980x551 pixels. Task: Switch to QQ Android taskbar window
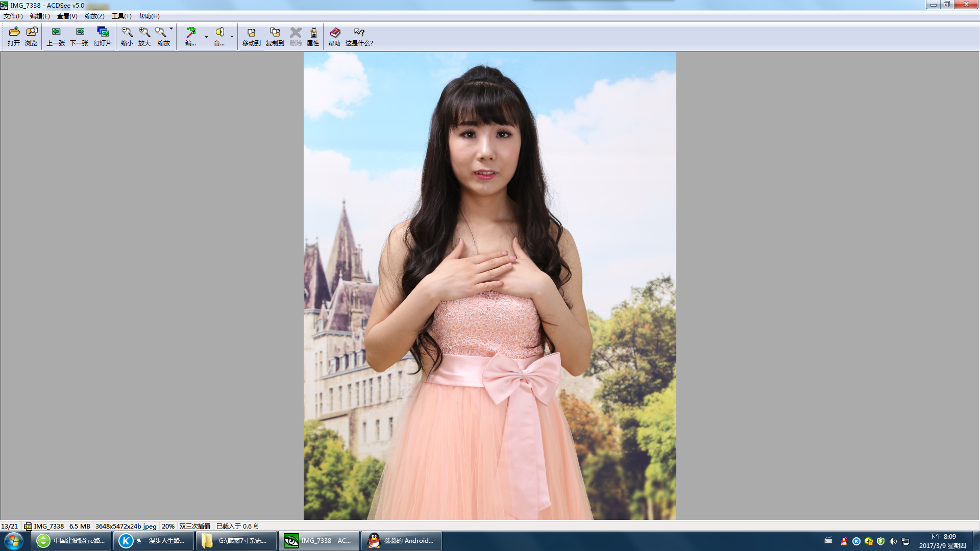402,541
